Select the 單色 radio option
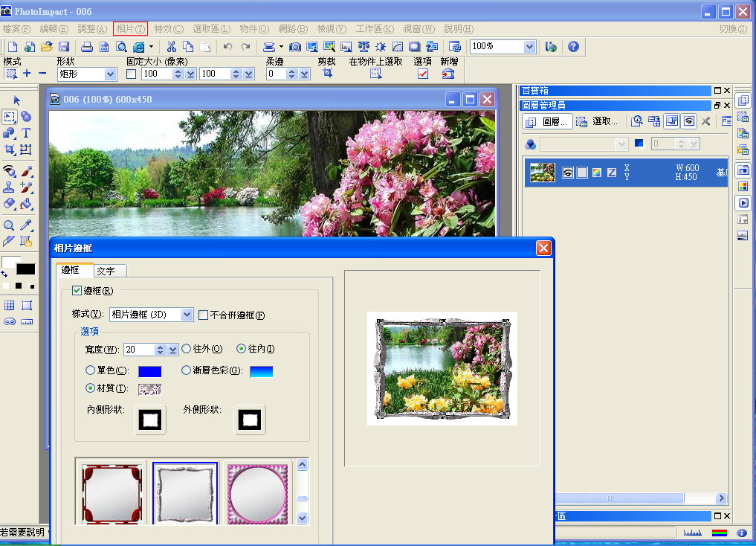This screenshot has height=546, width=756. 91,370
